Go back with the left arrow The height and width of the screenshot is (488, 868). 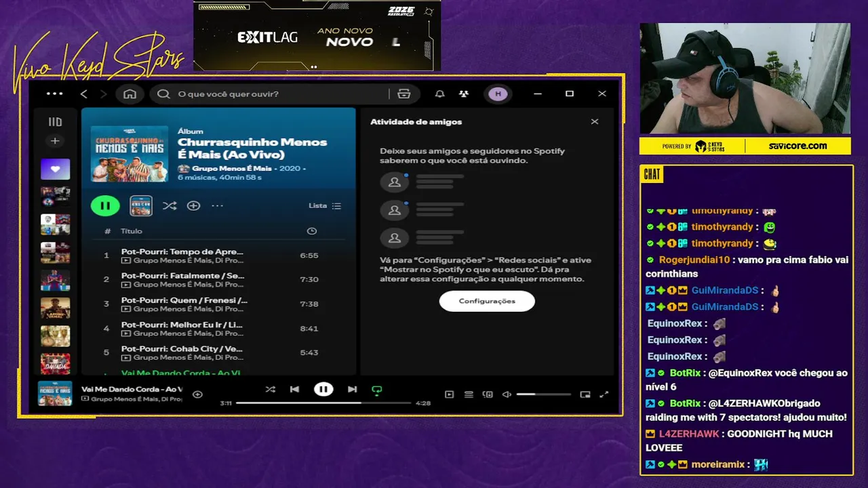point(84,94)
